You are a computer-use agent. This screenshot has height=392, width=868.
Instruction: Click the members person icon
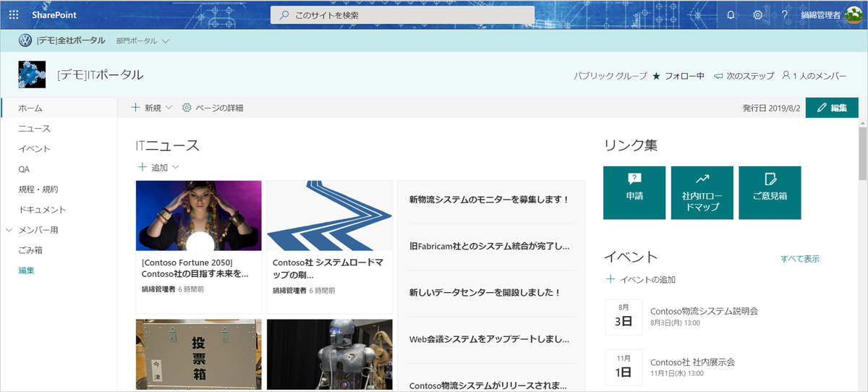[786, 75]
